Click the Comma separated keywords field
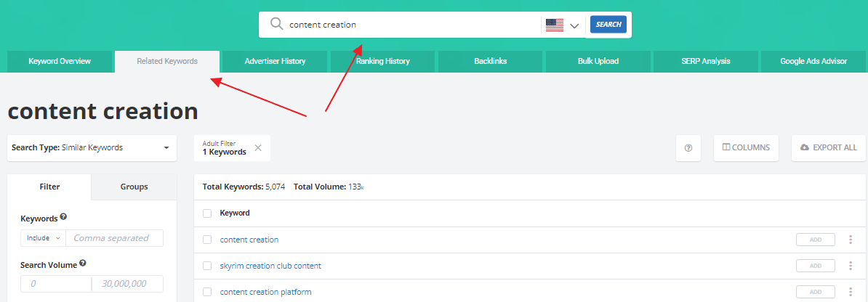The width and height of the screenshot is (868, 302). click(115, 238)
